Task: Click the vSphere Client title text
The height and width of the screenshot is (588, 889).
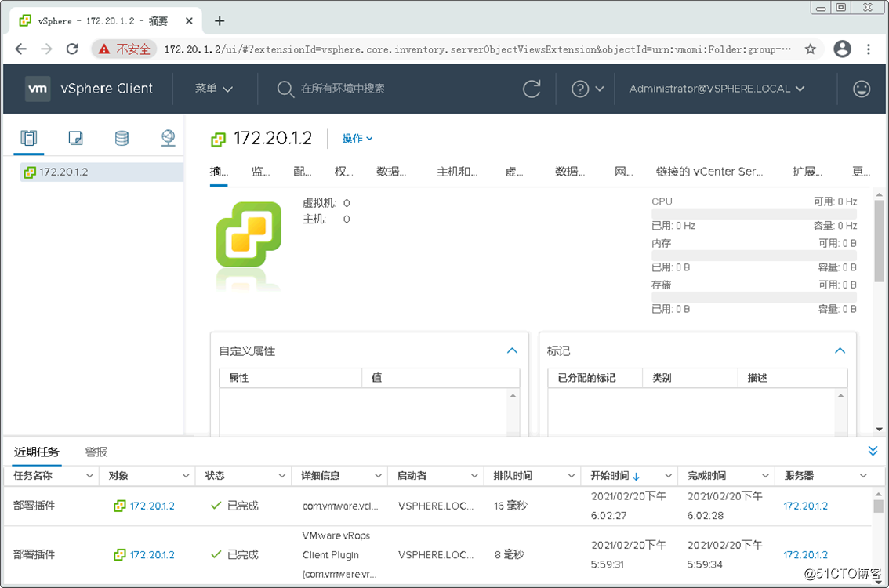Action: click(x=107, y=89)
